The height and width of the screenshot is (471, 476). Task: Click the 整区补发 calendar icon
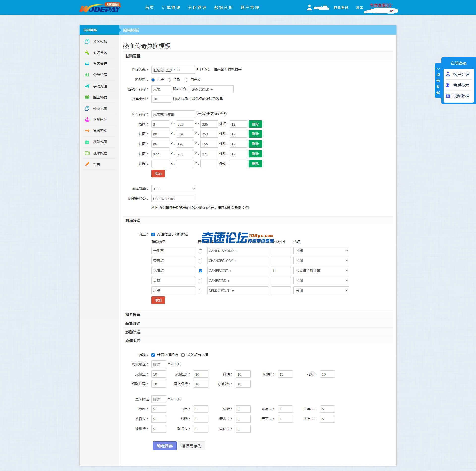click(x=87, y=97)
